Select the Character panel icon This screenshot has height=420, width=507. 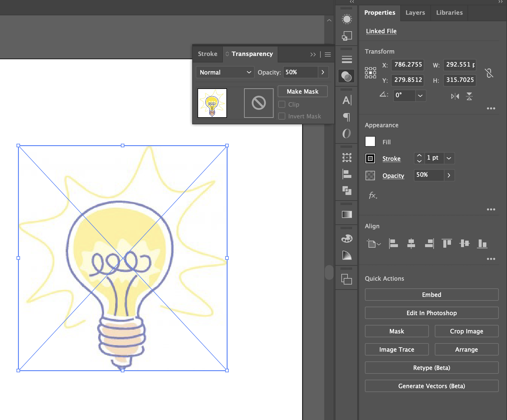coord(346,100)
